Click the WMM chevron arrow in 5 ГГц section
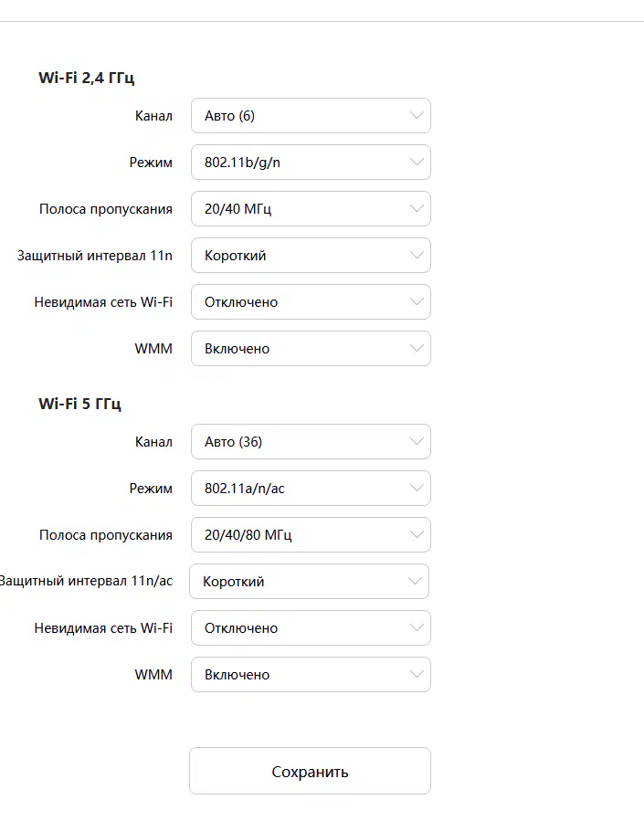This screenshot has width=644, height=821. (417, 675)
